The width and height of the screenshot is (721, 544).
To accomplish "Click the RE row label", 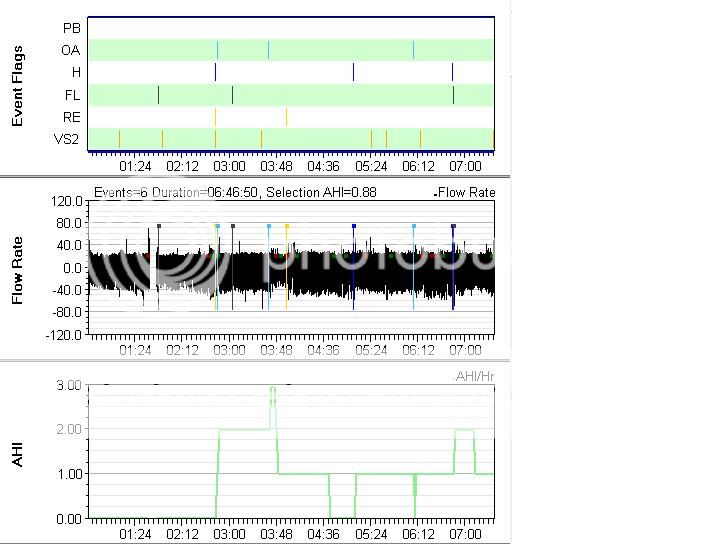I will (71, 116).
